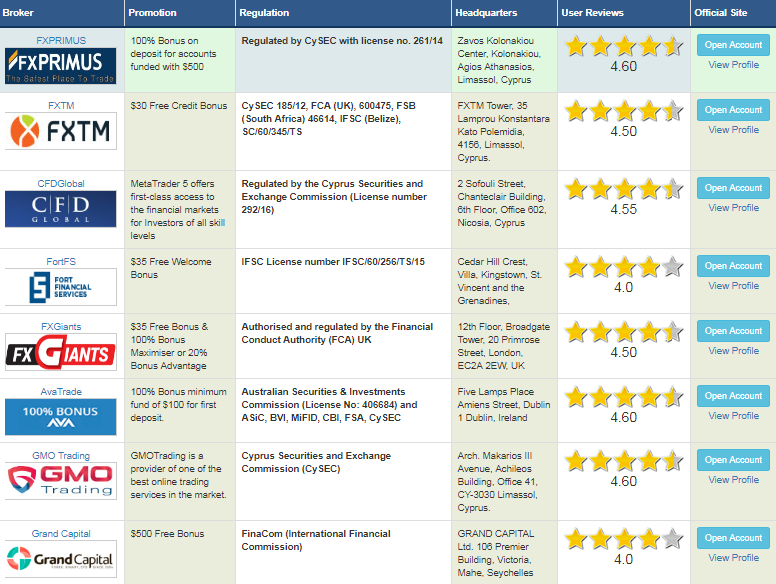View Profile of FXGiants
The image size is (776, 584).
pos(733,351)
